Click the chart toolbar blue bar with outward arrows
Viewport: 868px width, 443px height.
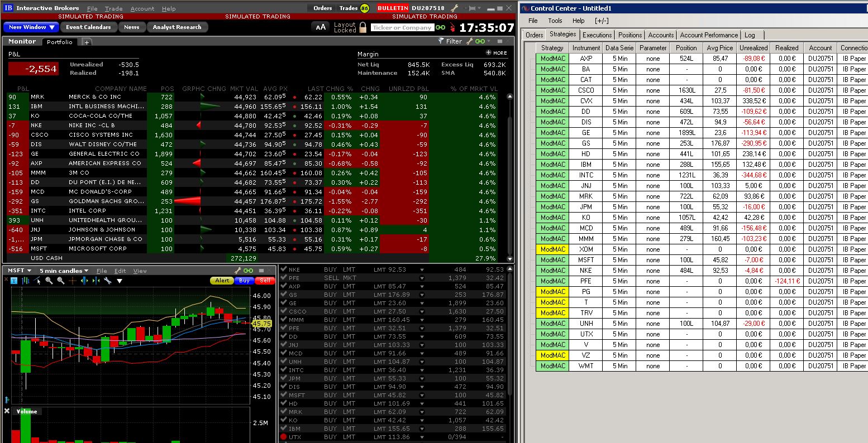click(84, 281)
